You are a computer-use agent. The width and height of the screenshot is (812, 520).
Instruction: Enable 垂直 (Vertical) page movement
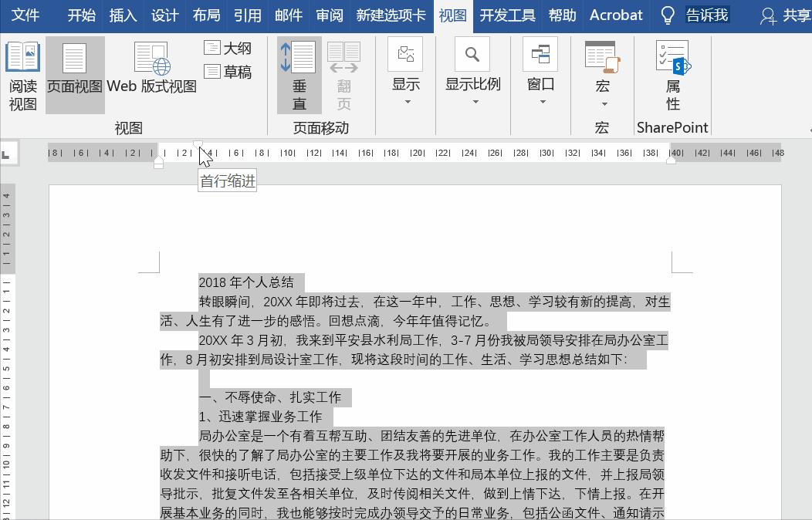pos(299,73)
